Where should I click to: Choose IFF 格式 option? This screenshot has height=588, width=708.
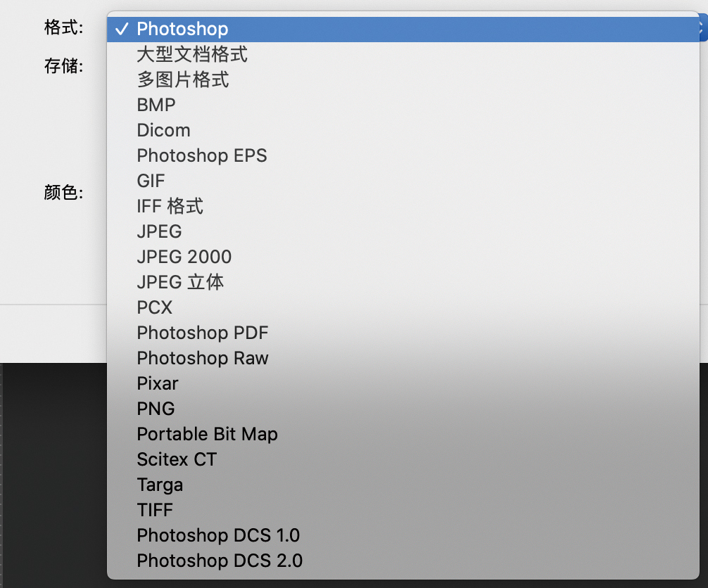tap(403, 206)
